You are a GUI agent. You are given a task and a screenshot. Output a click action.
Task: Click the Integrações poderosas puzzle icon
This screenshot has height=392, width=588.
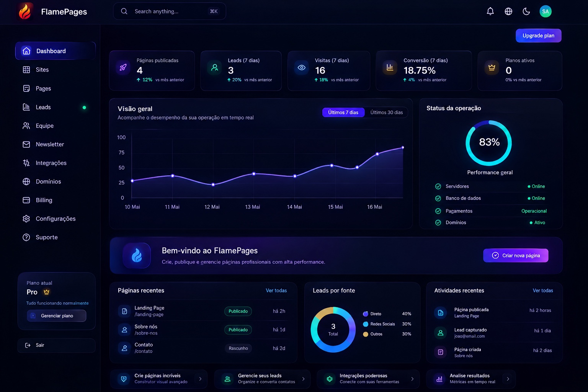click(x=330, y=379)
